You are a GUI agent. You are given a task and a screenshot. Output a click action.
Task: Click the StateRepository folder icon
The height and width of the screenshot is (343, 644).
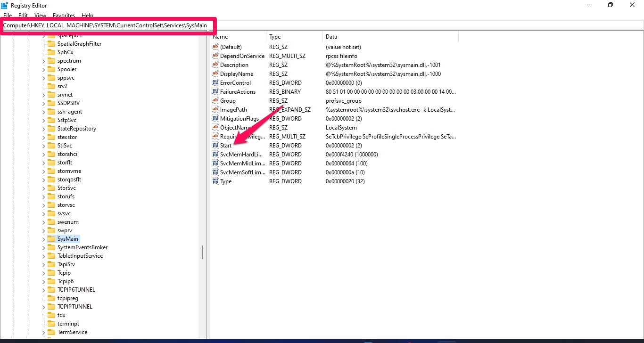52,128
